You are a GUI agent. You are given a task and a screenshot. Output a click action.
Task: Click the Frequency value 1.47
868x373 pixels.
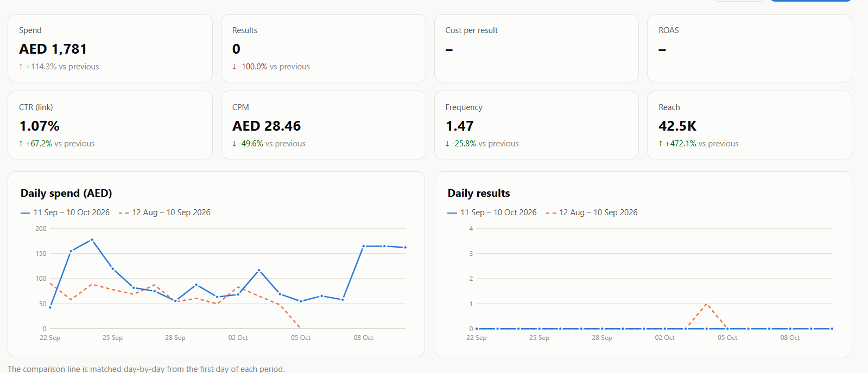[x=460, y=126]
